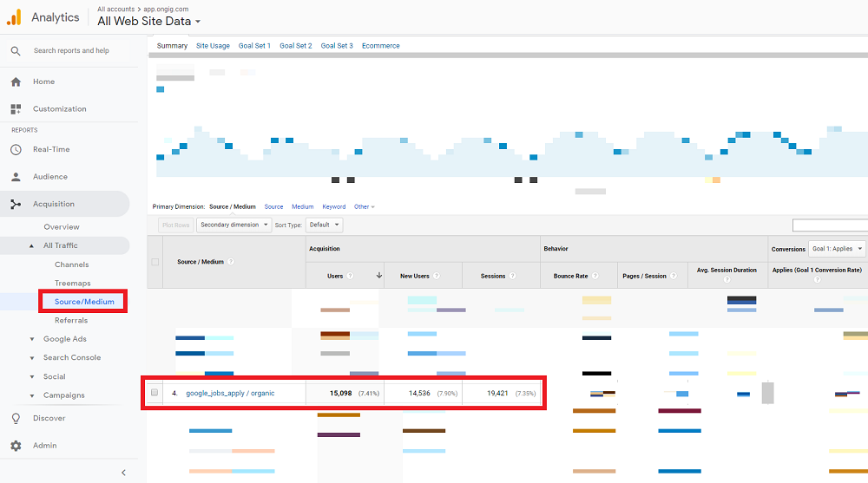Click the Admin gear icon

(16, 446)
